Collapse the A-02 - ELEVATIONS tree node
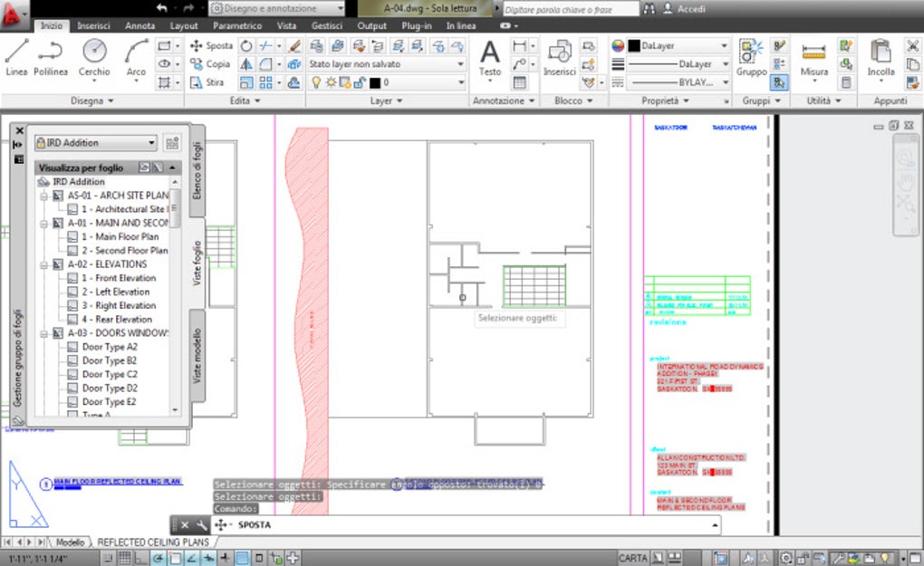924x566 pixels. (43, 264)
